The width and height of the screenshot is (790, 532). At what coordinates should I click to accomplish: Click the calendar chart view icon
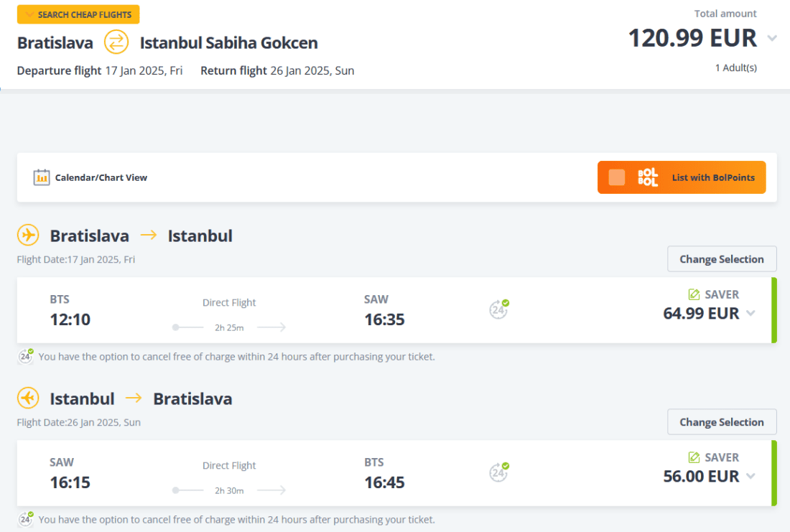tap(42, 177)
